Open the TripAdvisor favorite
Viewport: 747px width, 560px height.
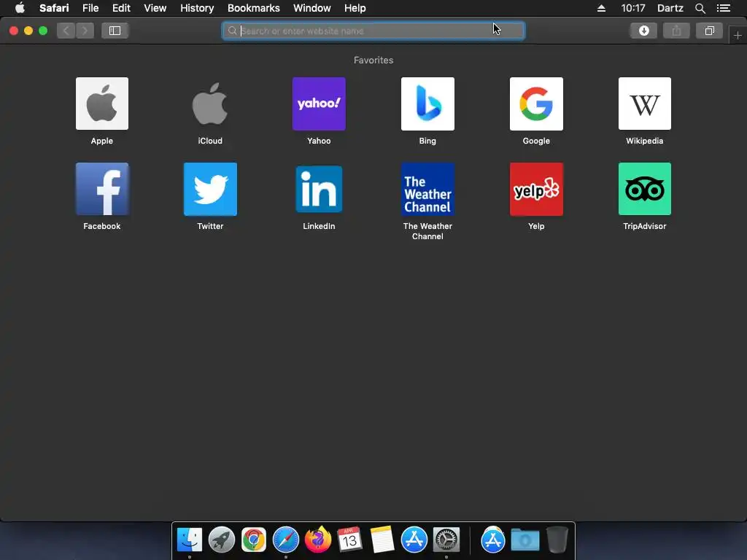click(x=645, y=189)
